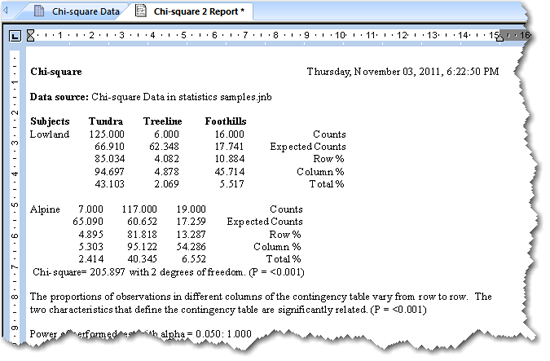Click the Alpine row label
The height and width of the screenshot is (361, 550).
coord(45,209)
